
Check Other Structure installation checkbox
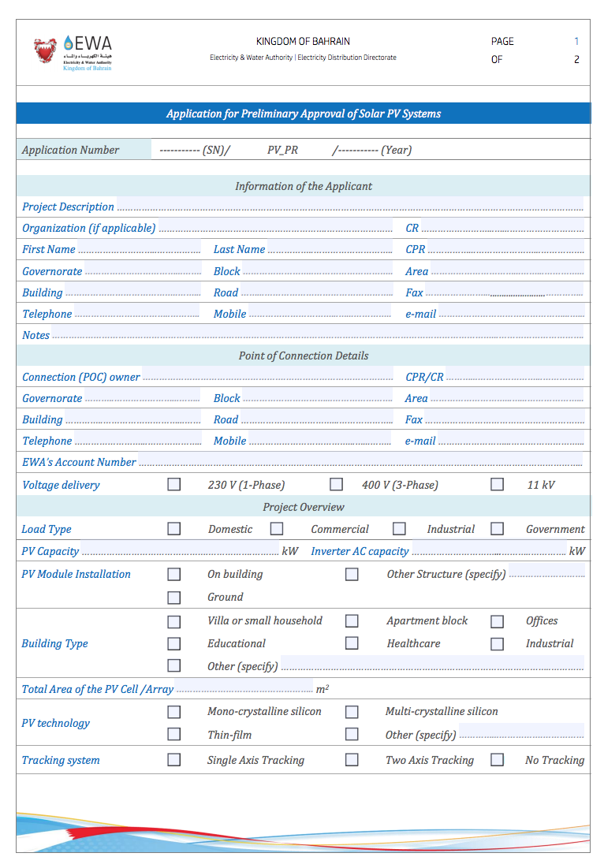point(352,574)
